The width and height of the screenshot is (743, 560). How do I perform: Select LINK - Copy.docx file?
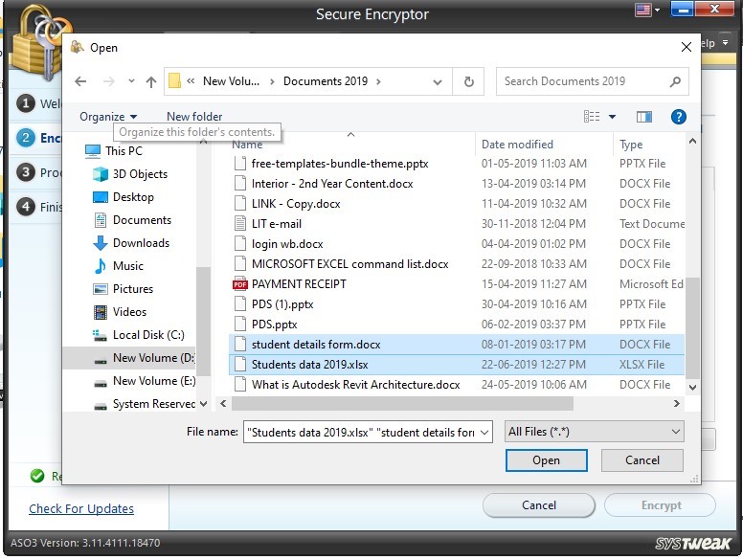[457, 204]
